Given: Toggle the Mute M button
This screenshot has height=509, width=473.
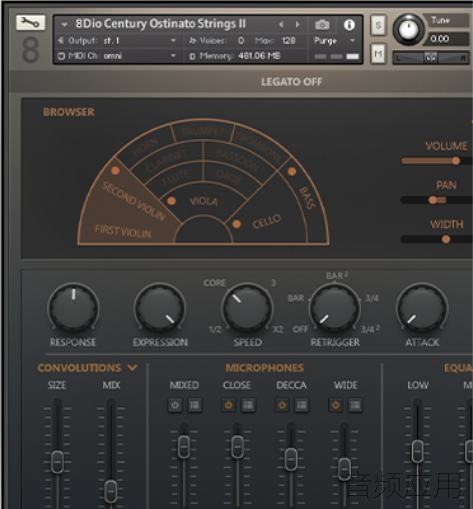Looking at the screenshot, I should pyautogui.click(x=378, y=53).
